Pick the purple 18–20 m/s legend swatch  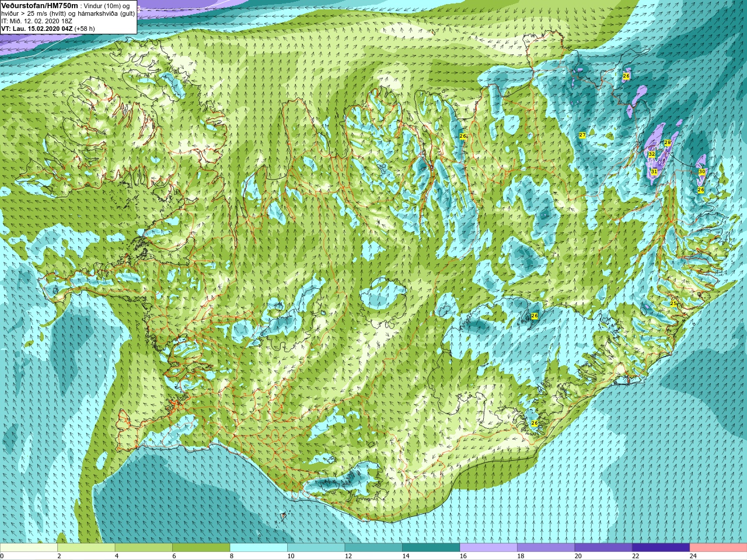click(x=546, y=548)
